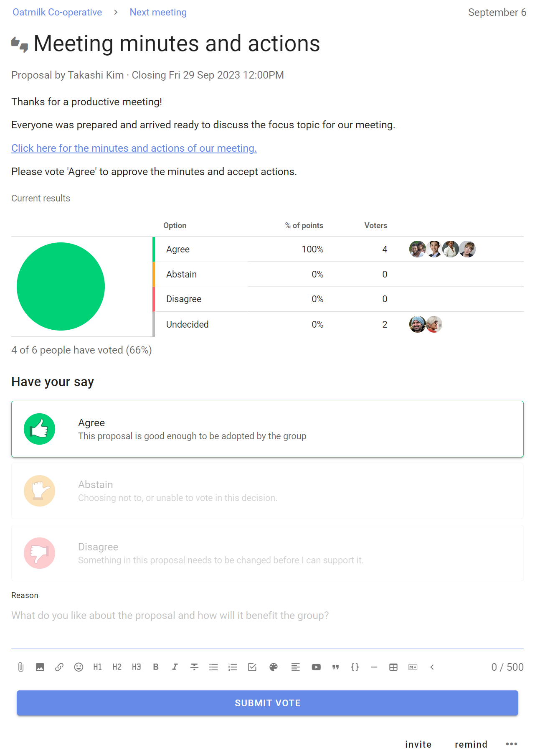The height and width of the screenshot is (756, 535).
Task: Choose the Abstain vote option
Action: coord(267,491)
